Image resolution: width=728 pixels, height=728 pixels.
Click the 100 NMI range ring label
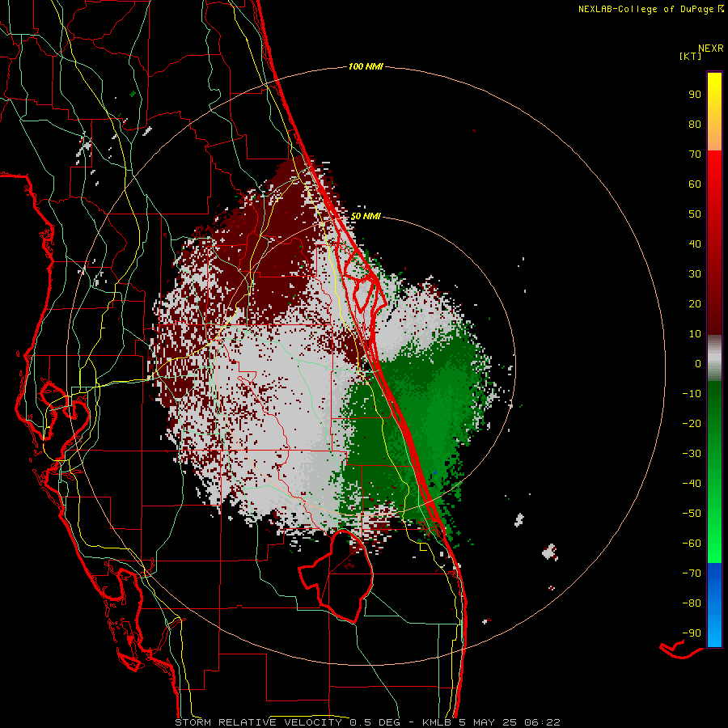[366, 66]
